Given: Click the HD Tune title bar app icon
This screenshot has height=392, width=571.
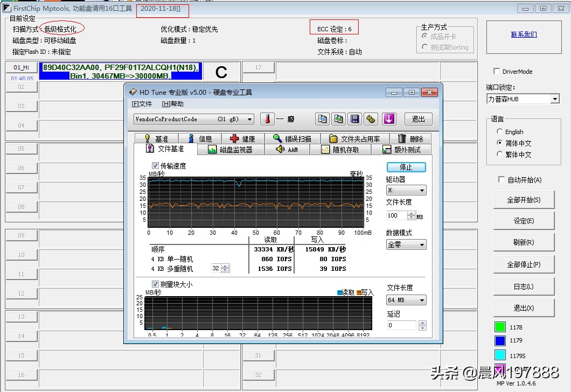Looking at the screenshot, I should (133, 92).
